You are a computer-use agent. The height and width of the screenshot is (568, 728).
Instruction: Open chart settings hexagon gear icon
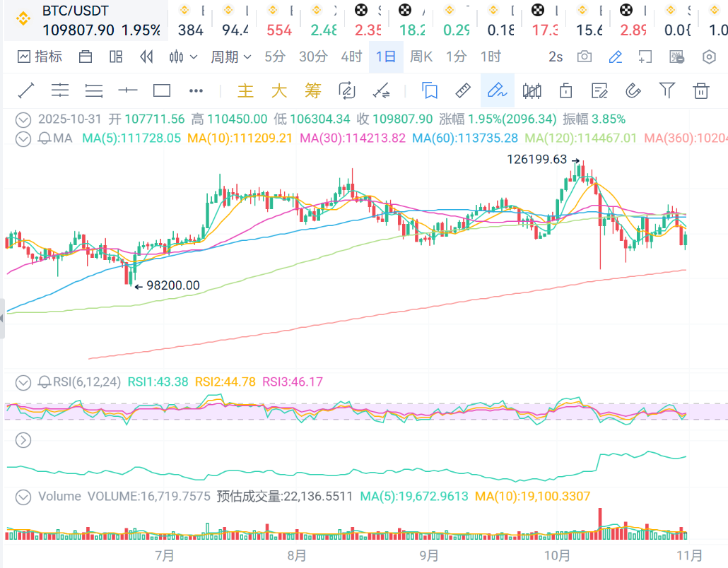point(710,57)
